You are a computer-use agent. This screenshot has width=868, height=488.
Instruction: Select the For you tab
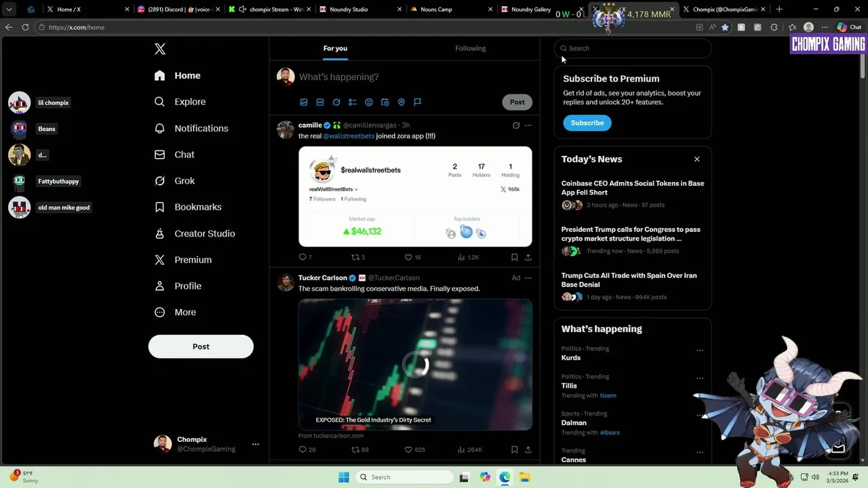click(x=335, y=48)
